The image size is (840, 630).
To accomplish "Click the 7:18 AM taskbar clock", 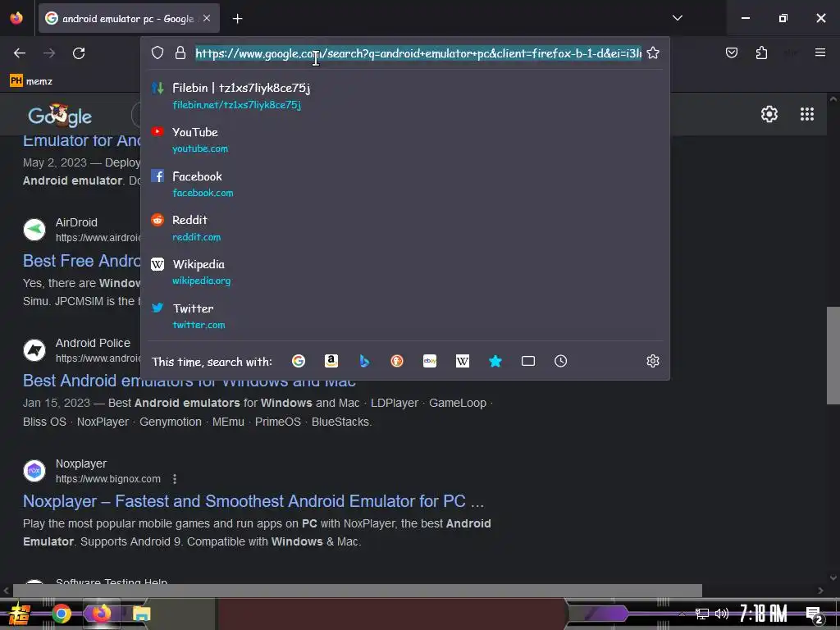I will tap(764, 614).
